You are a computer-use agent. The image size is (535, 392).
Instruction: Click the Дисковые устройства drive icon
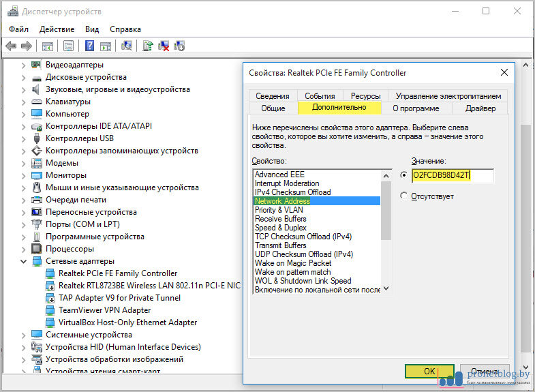[x=37, y=78]
